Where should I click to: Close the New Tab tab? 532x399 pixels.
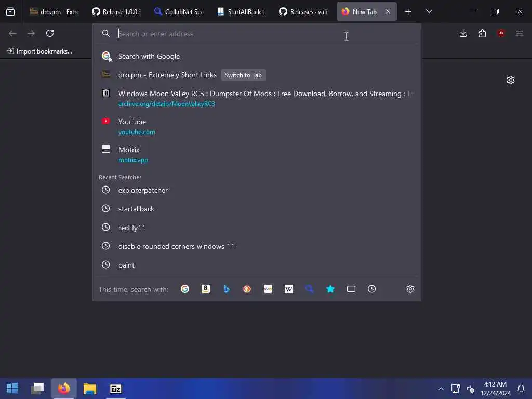click(x=388, y=11)
